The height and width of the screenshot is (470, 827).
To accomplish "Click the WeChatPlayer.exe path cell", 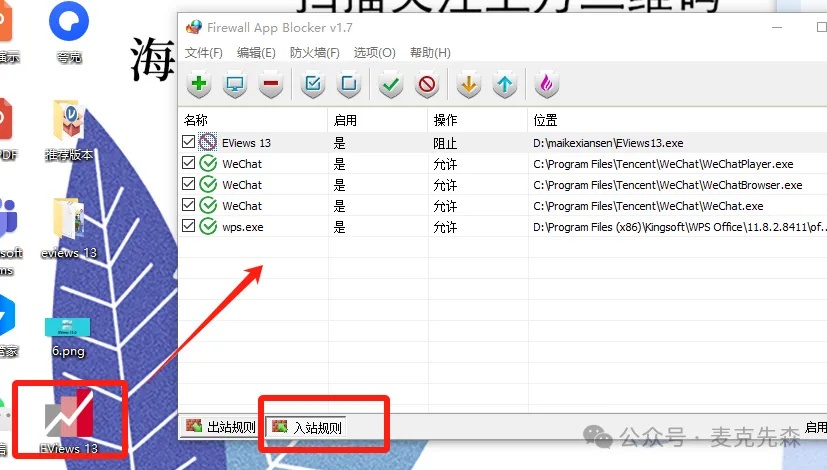I will pos(663,164).
